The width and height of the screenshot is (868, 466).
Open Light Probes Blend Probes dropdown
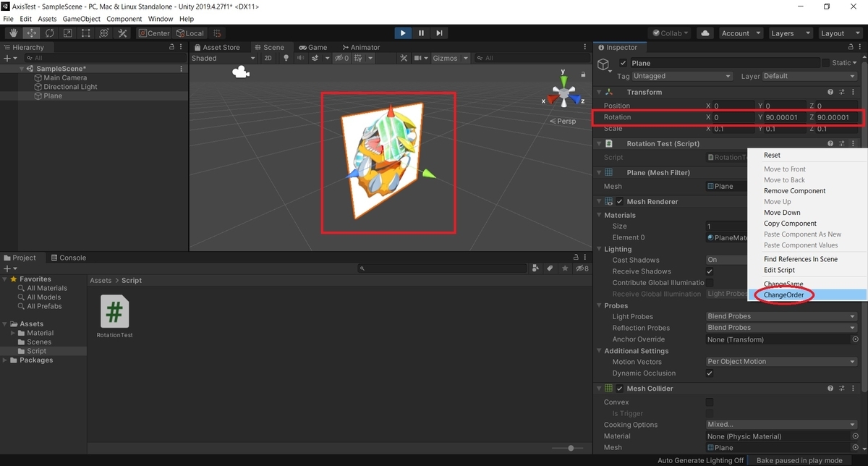click(781, 316)
